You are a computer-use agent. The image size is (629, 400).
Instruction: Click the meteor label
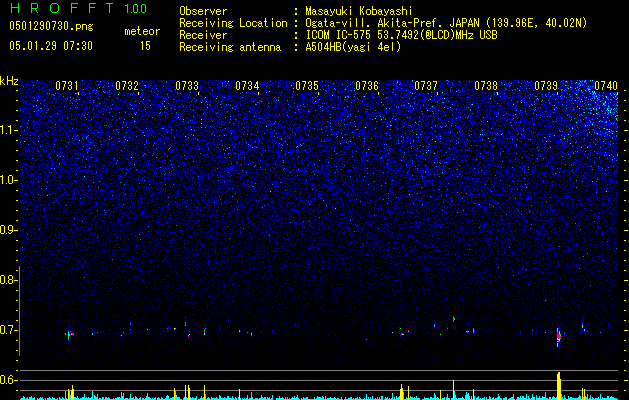pyautogui.click(x=142, y=31)
